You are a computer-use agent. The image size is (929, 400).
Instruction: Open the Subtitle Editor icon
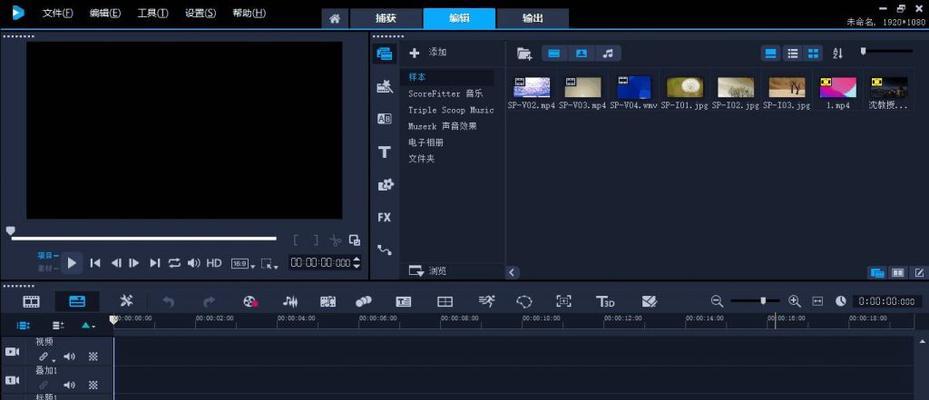[403, 302]
